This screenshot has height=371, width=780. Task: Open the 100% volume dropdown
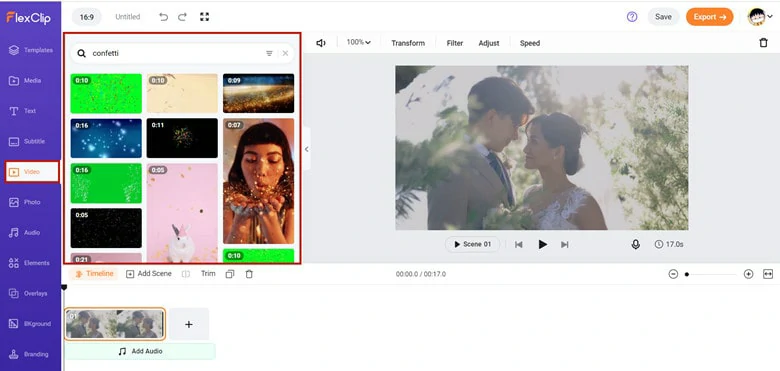click(359, 43)
